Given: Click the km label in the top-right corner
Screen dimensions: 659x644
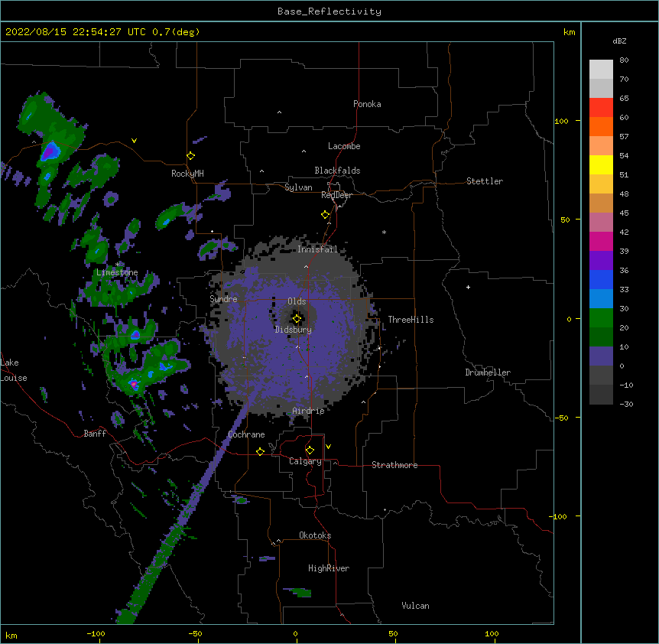Looking at the screenshot, I should click(x=569, y=32).
